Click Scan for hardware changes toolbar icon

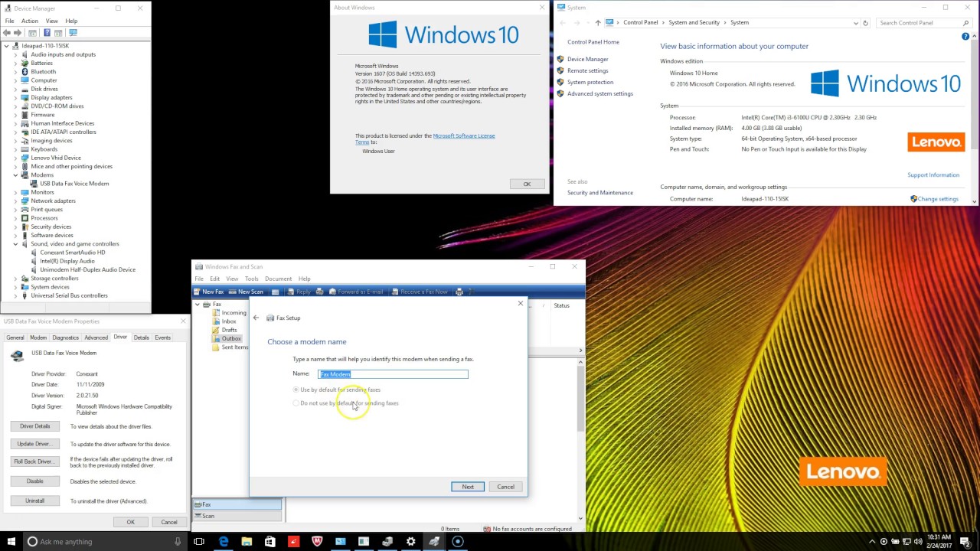click(x=73, y=33)
